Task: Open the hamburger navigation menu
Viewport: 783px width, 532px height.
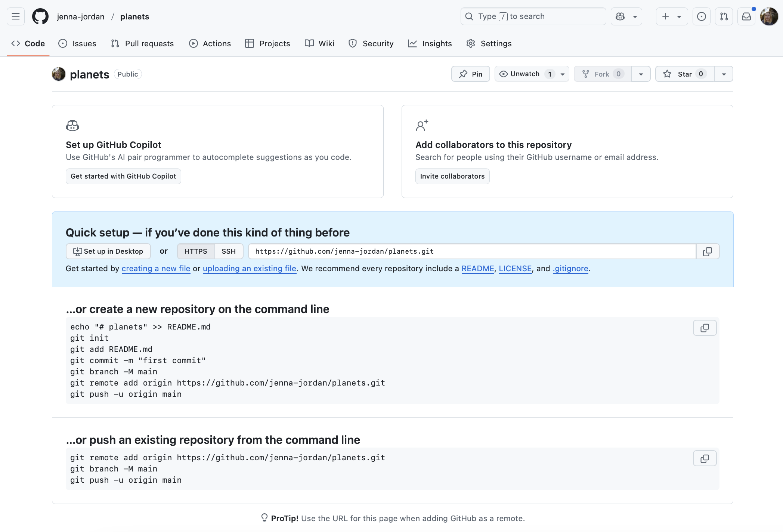Action: pyautogui.click(x=16, y=16)
